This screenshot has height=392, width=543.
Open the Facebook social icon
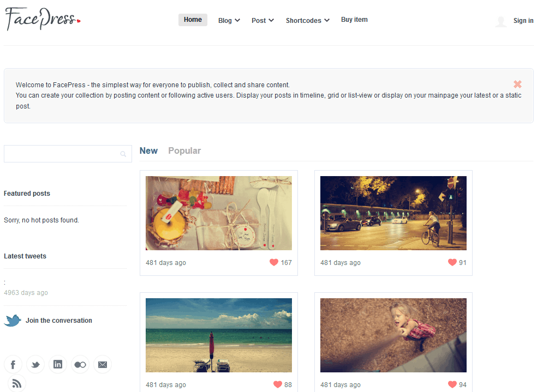(x=13, y=364)
